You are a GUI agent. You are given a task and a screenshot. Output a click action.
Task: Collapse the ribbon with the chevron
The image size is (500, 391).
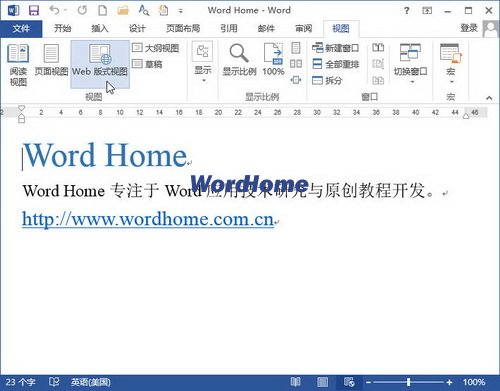[489, 98]
